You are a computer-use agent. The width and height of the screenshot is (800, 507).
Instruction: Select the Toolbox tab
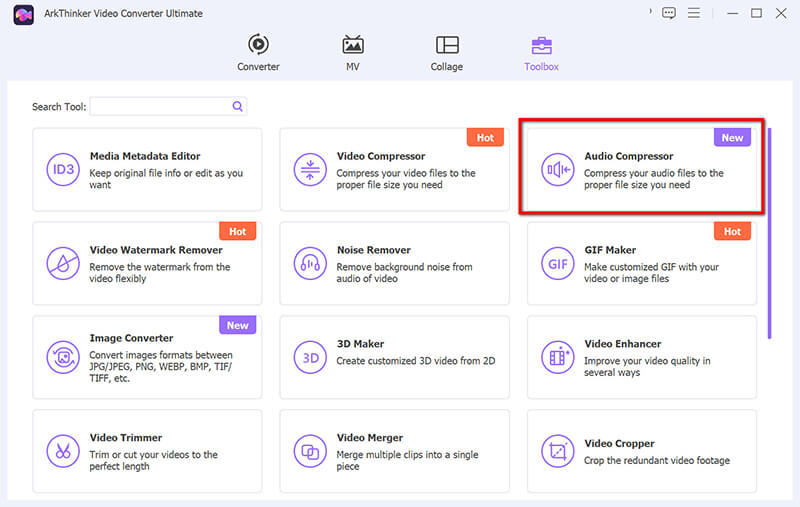tap(541, 53)
